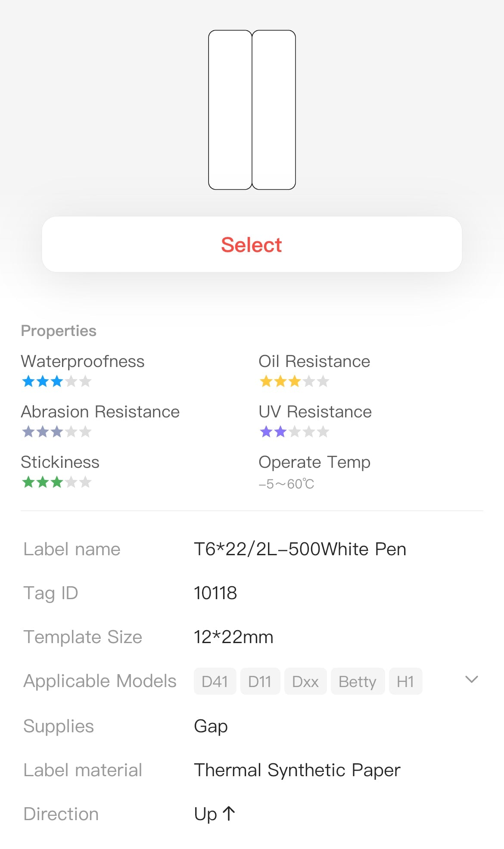Click the blue Waterproofness star rating
The width and height of the screenshot is (504, 849).
point(56,381)
